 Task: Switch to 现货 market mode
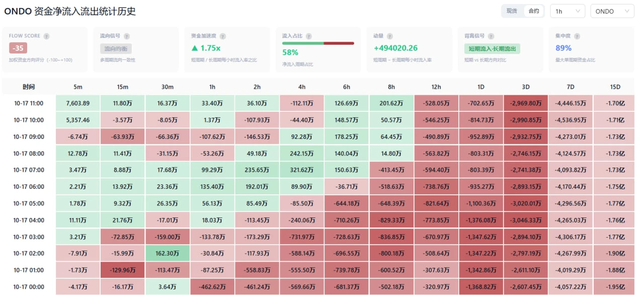coord(512,11)
